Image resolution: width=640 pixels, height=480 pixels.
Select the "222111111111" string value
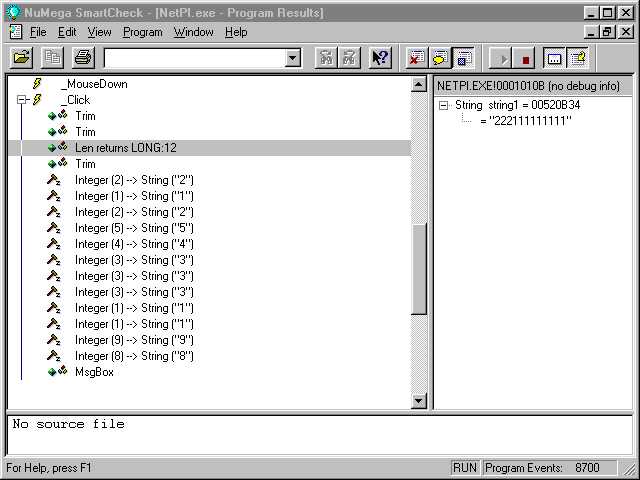pos(530,121)
